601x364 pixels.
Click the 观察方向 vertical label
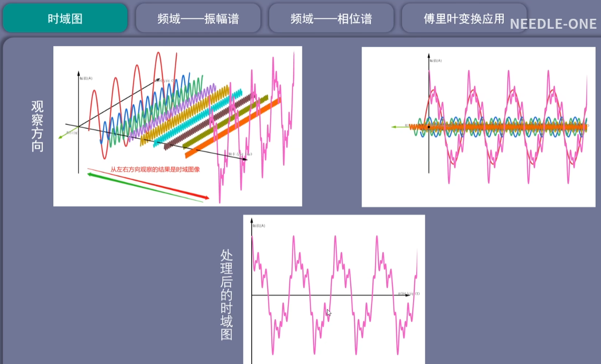coord(37,126)
